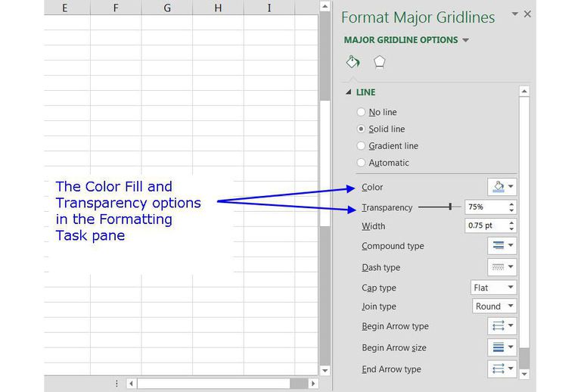Click the worksheet horizontal scroll left arrow
Screen dimensions: 581x392
(131, 383)
